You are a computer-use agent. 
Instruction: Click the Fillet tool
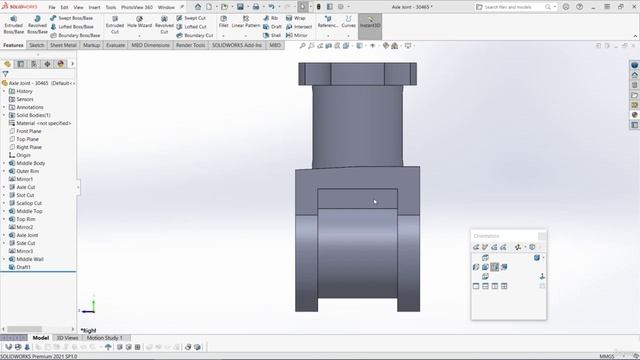223,22
